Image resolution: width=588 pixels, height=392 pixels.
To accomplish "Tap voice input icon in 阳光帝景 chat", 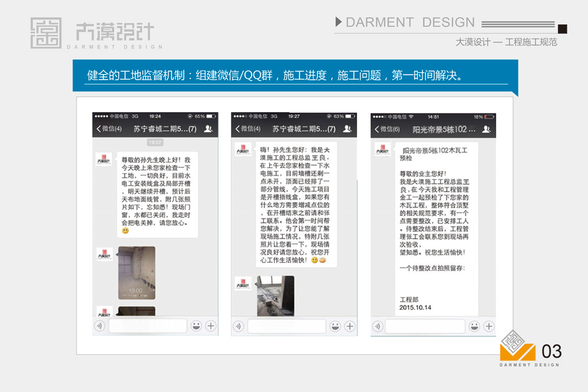I will (378, 326).
